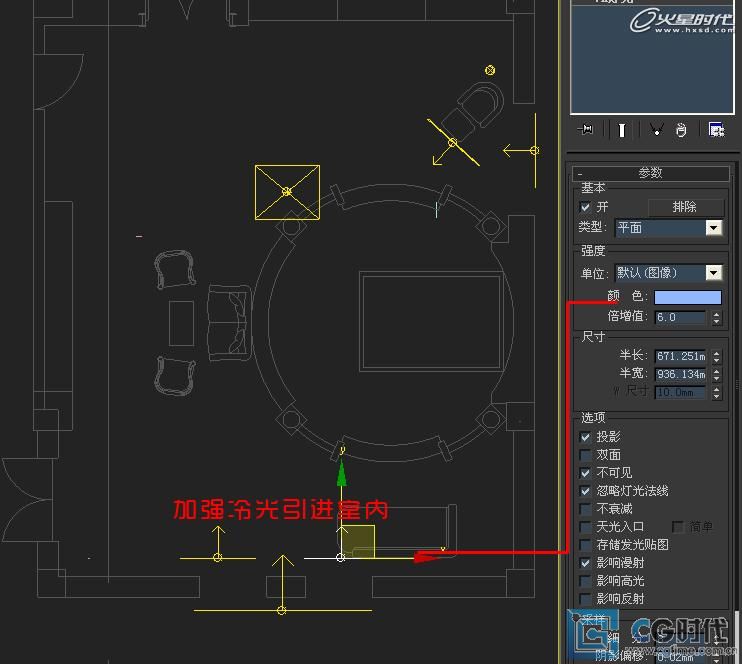The height and width of the screenshot is (664, 742).
Task: Open the 颜色 light color swatch
Action: [x=688, y=297]
